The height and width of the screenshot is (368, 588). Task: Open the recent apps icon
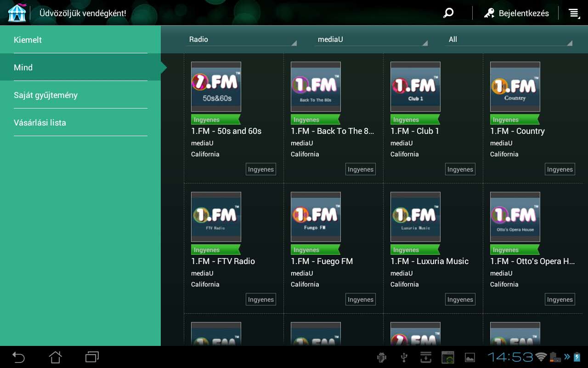click(x=92, y=357)
